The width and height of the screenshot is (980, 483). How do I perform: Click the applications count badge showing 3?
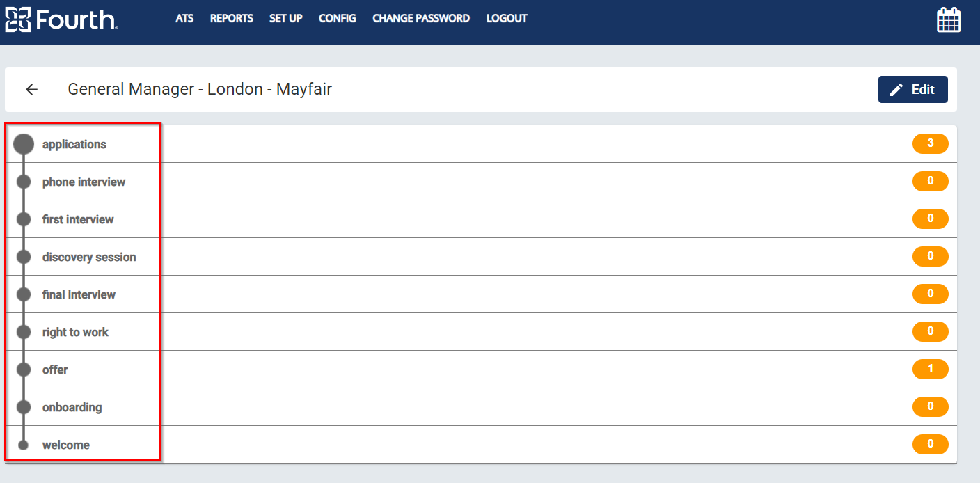(x=930, y=144)
